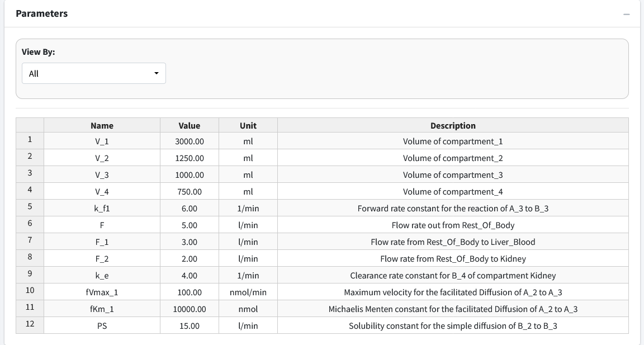The height and width of the screenshot is (345, 644).
Task: Click the Value column header
Action: point(190,125)
